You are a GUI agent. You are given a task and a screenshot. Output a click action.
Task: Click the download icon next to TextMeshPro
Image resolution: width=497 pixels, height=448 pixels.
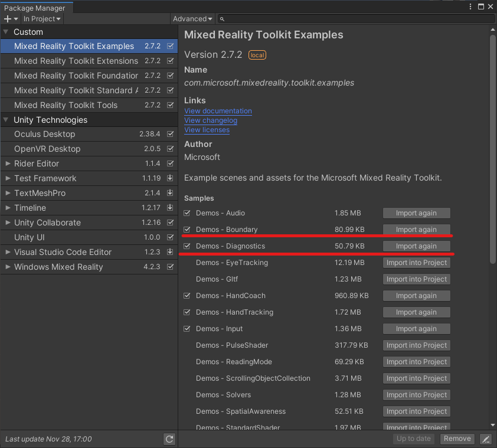(170, 193)
